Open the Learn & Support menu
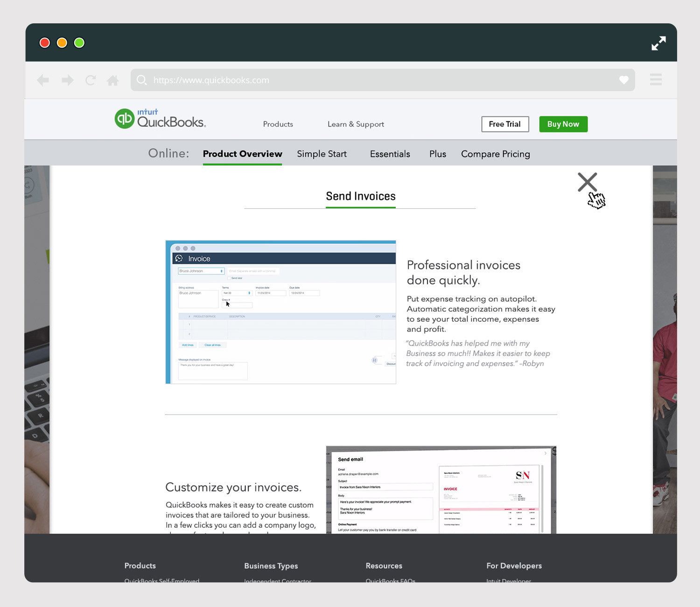 point(356,124)
